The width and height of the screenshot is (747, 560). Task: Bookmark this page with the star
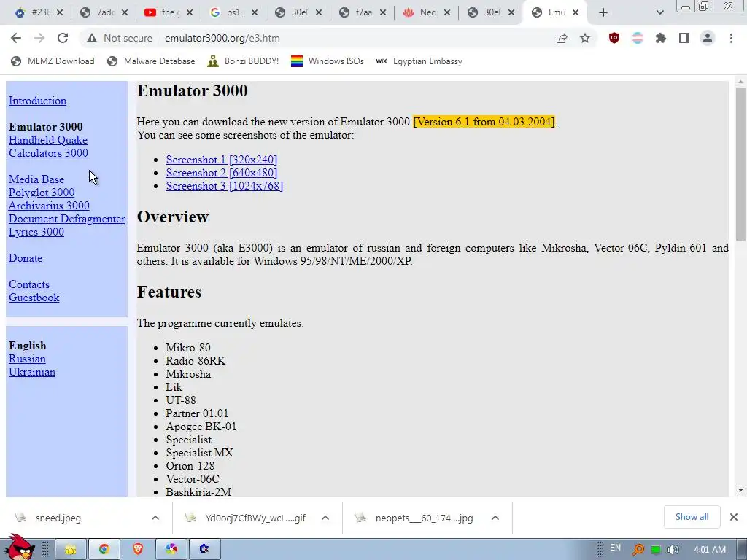point(585,38)
